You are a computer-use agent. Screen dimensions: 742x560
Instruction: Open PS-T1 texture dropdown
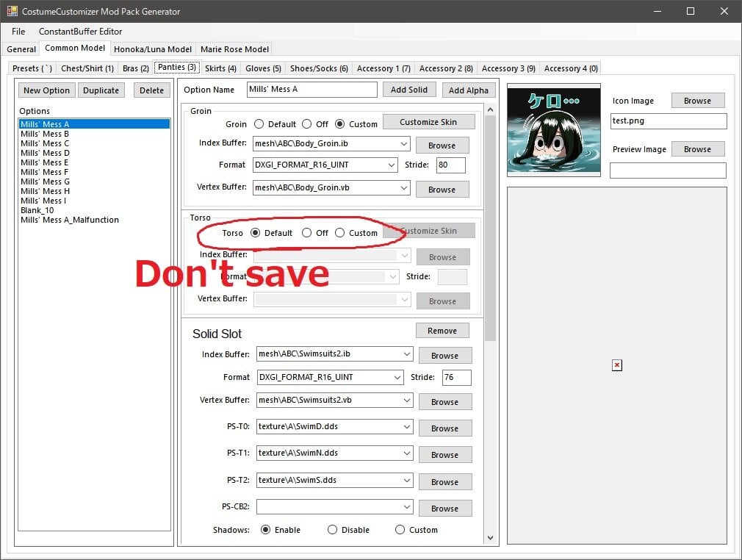[407, 453]
